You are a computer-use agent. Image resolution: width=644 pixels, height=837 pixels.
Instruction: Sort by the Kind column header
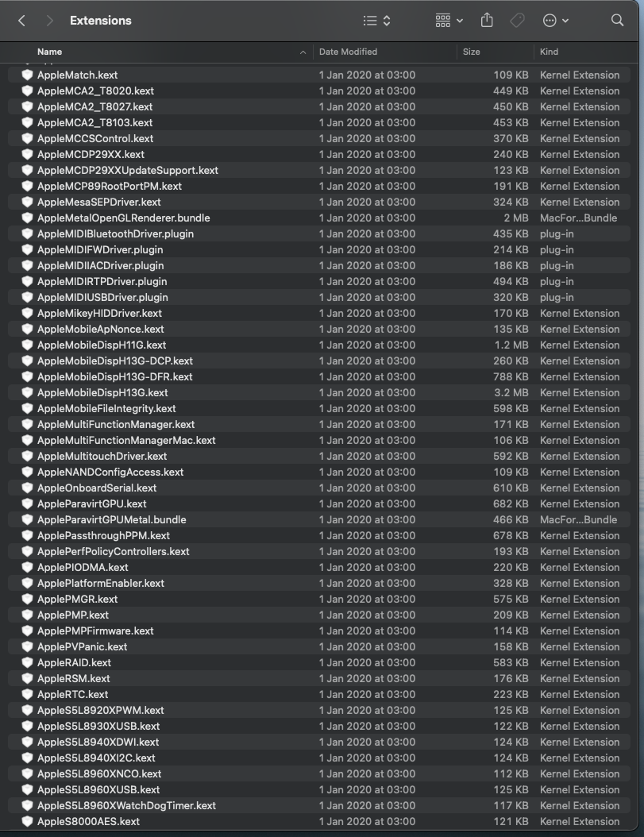pyautogui.click(x=549, y=52)
